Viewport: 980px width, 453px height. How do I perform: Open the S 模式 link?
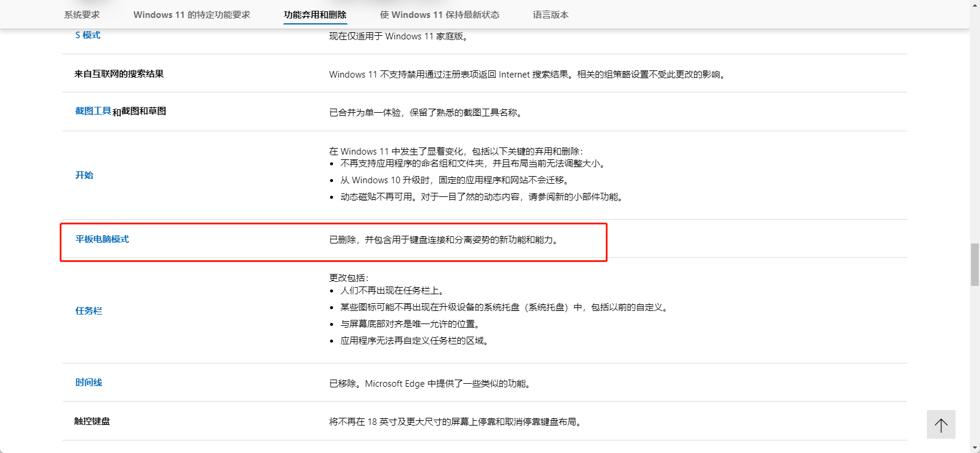88,35
